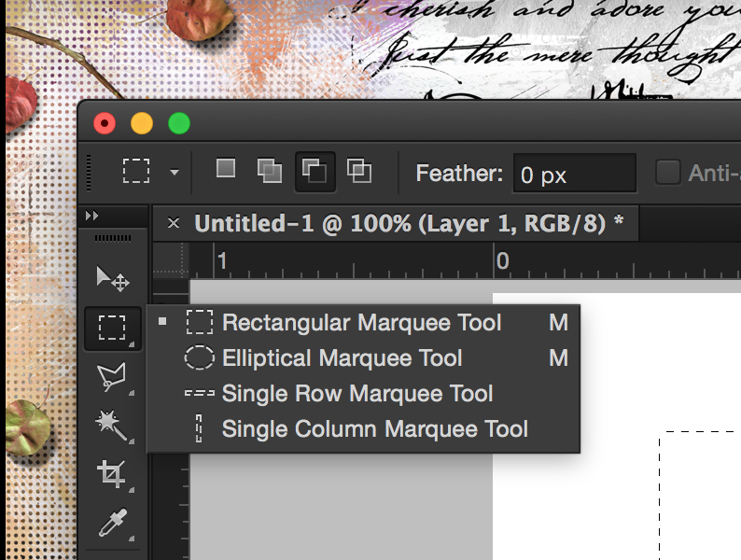Select the Magic Wand tool
This screenshot has height=560, width=741.
click(113, 426)
